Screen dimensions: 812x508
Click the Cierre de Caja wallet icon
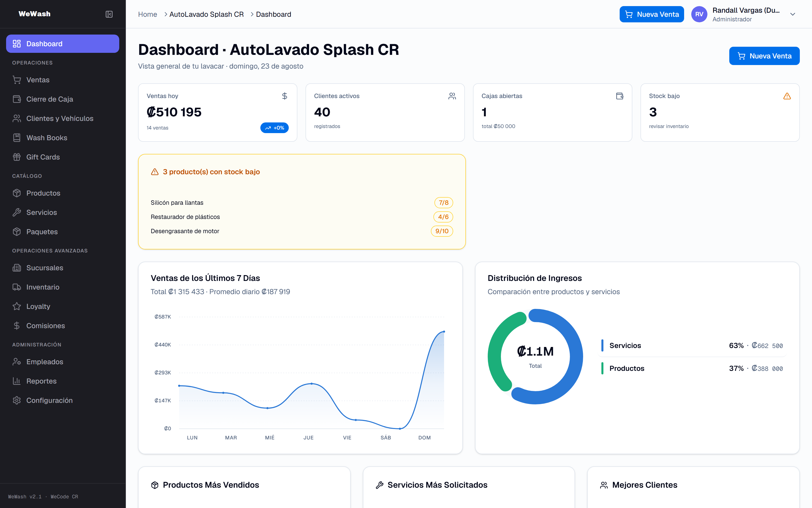click(17, 99)
